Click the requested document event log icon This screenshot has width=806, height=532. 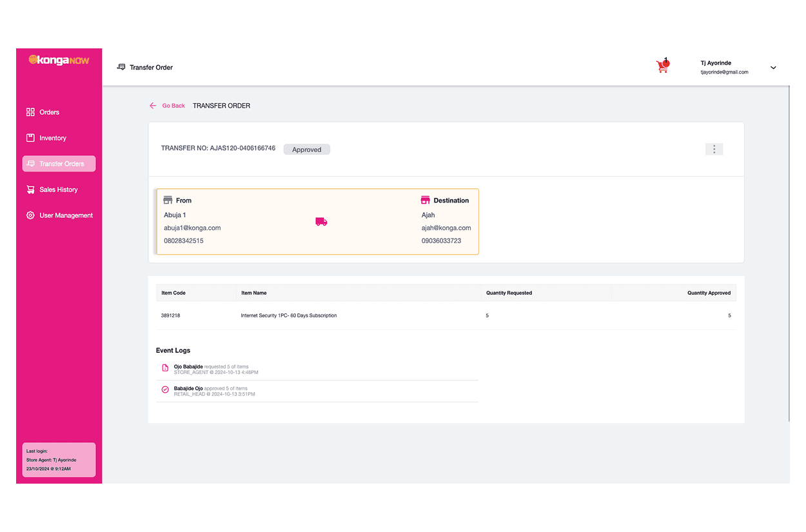(x=165, y=368)
